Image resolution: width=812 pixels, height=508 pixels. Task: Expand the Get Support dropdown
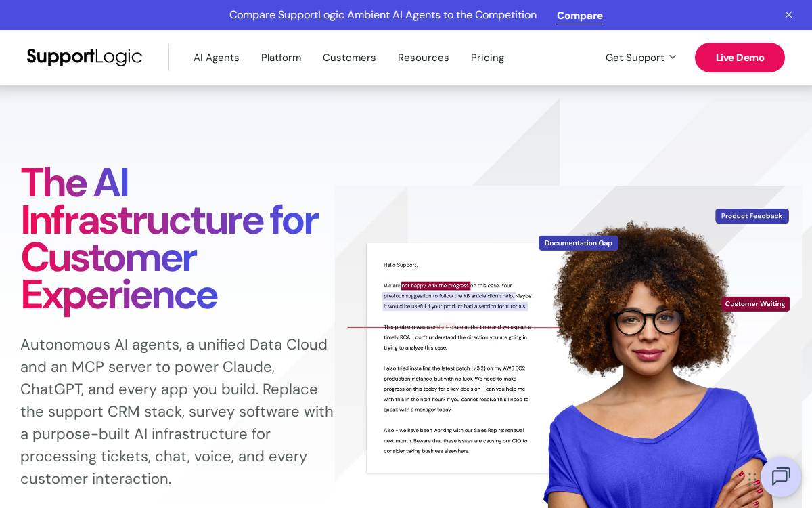pyautogui.click(x=641, y=58)
